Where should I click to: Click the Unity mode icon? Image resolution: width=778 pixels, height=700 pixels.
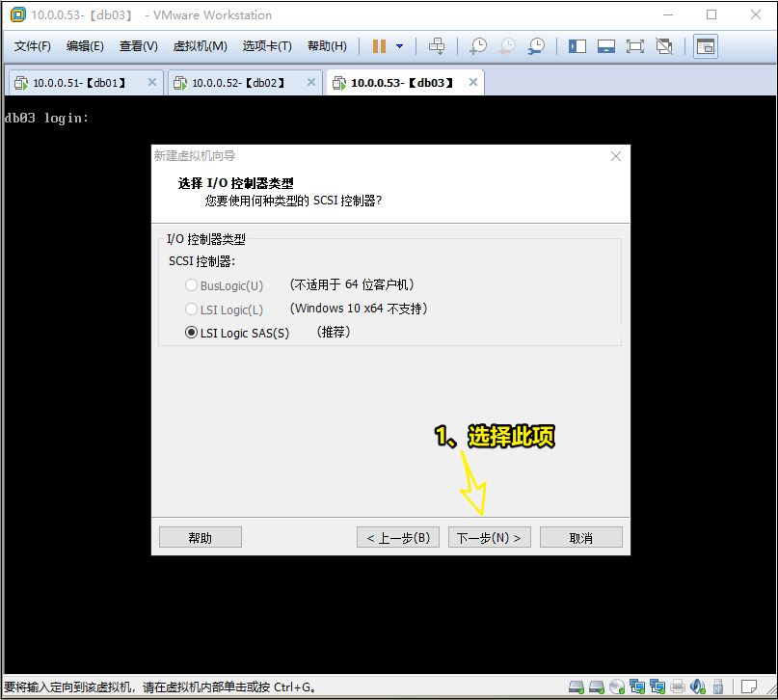pos(664,46)
